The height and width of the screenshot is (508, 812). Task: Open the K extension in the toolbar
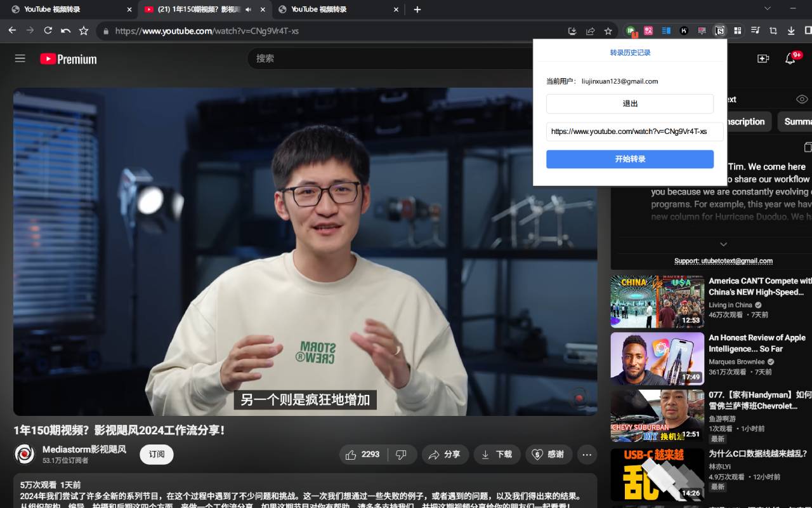(684, 30)
